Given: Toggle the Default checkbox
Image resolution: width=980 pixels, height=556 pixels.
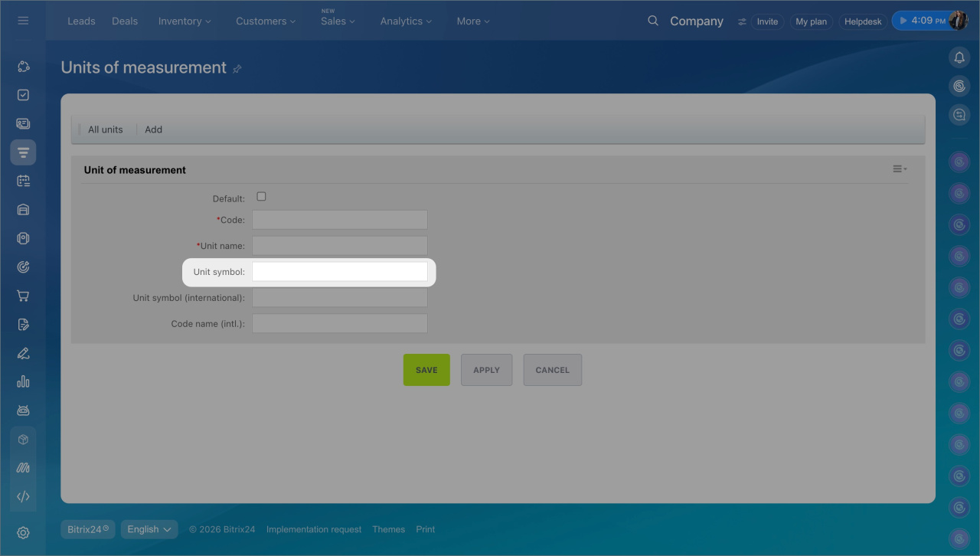Looking at the screenshot, I should click(x=261, y=197).
